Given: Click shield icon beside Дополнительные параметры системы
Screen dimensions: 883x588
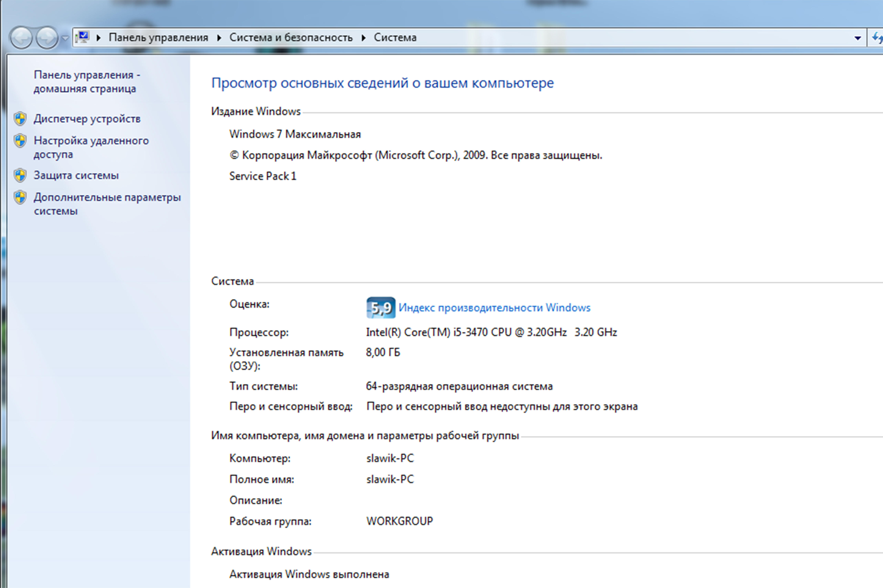Looking at the screenshot, I should 20,197.
